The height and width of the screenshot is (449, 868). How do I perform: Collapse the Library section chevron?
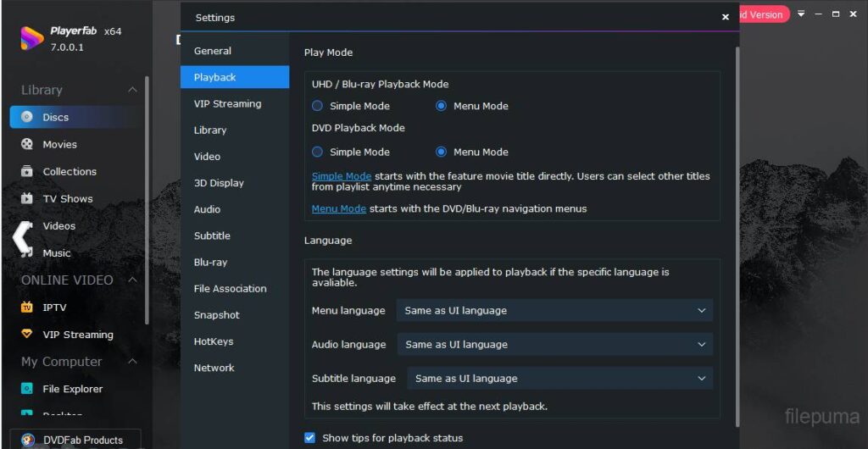point(133,90)
